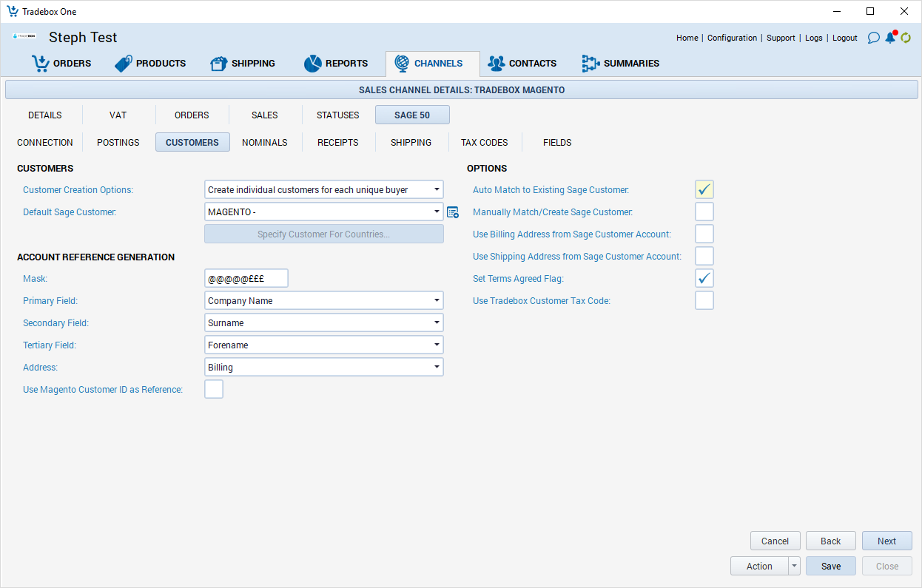This screenshot has width=922, height=588.
Task: Switch to the Nominals sub-tab
Action: pos(264,143)
